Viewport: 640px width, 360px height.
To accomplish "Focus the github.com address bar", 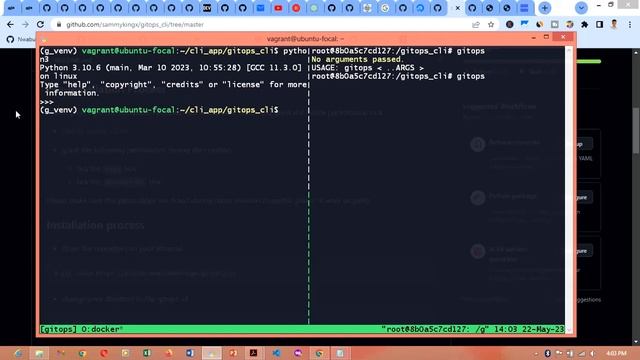I will [261, 24].
